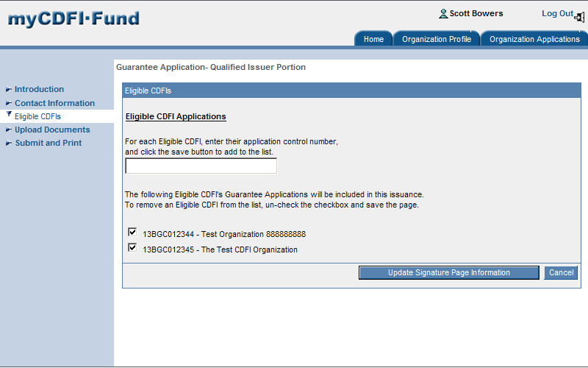The image size is (588, 368).
Task: Click the user profile icon beside Scott Bowers
Action: pos(443,14)
